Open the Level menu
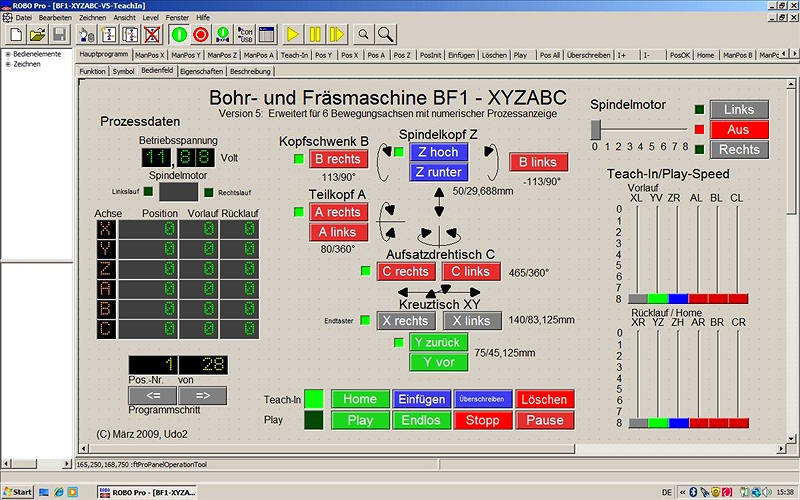 tap(151, 17)
